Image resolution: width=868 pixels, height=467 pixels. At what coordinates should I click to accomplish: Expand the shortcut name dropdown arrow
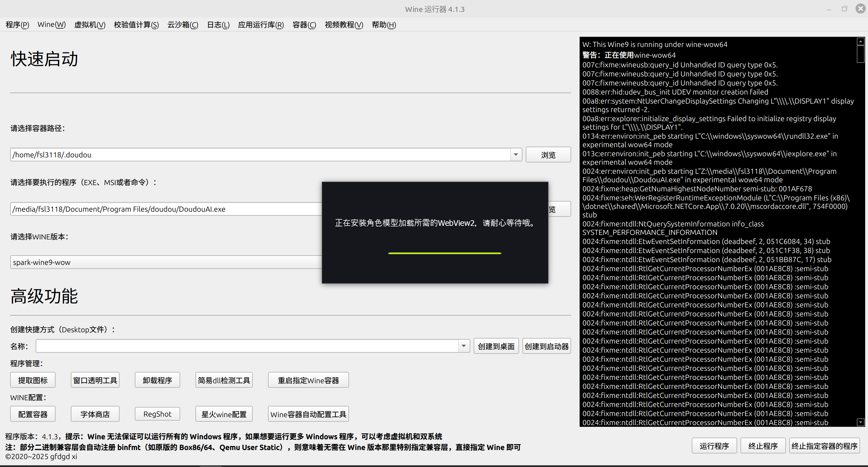[x=464, y=346]
